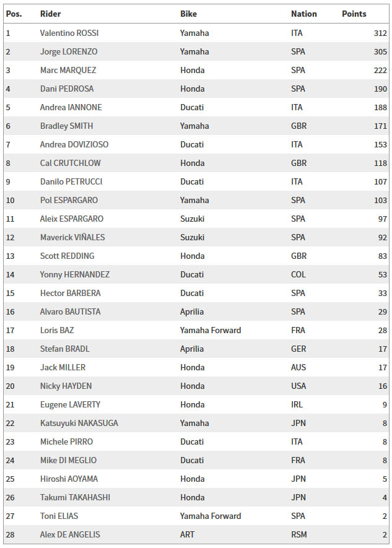Click the Rider column header

coord(50,14)
